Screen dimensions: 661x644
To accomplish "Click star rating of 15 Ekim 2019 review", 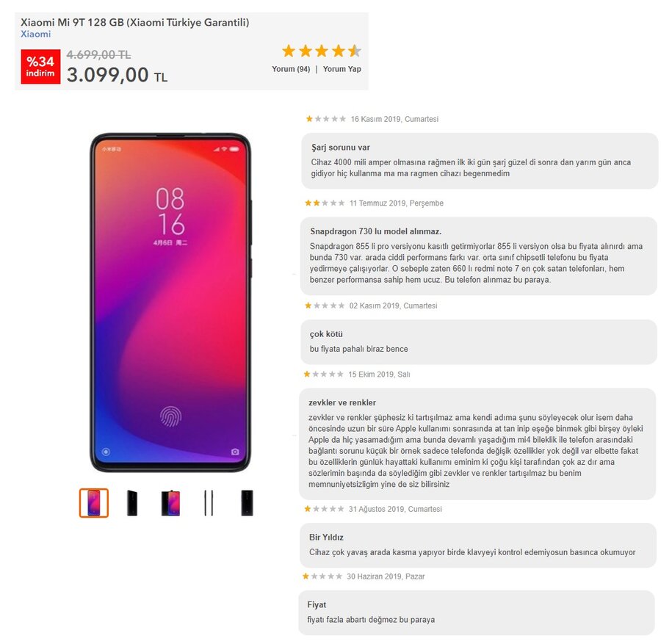I will (x=323, y=374).
